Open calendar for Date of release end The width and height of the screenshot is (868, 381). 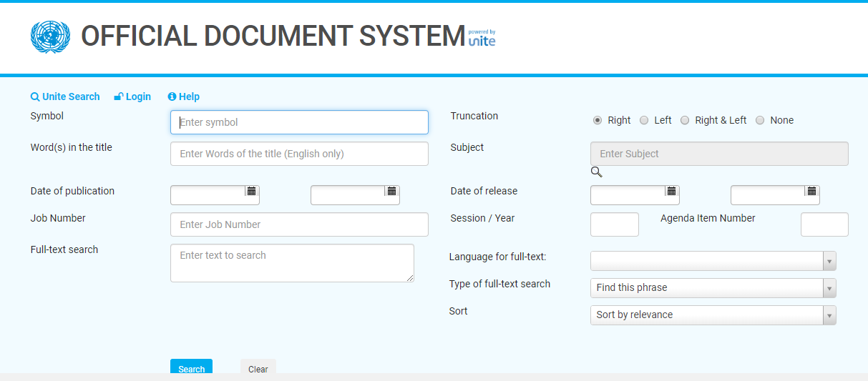click(811, 191)
